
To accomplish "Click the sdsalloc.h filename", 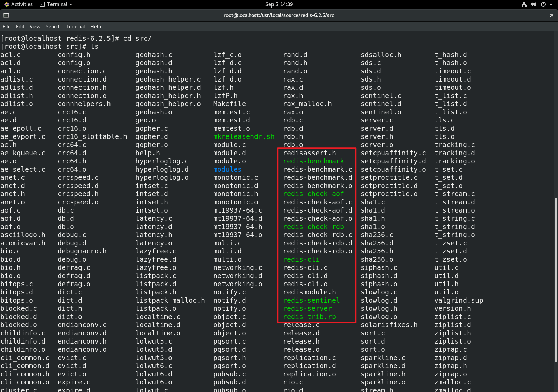I will click(381, 55).
